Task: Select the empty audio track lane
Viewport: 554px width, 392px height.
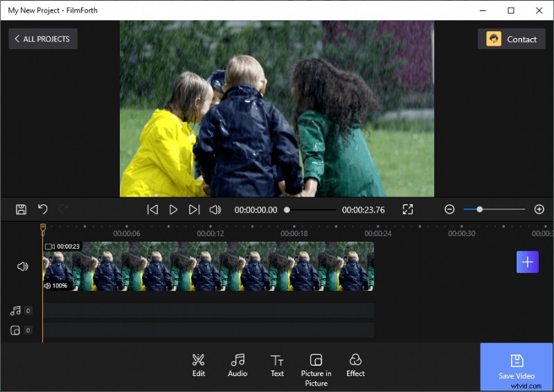Action: (208, 311)
